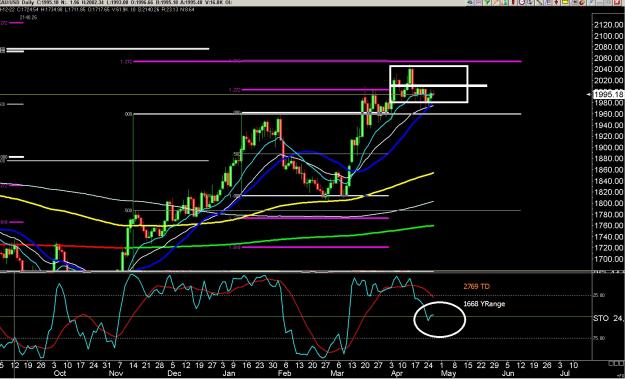Screen dimensions: 625x379
Task: Click the STO 24 indicator value label
Action: (x=608, y=318)
